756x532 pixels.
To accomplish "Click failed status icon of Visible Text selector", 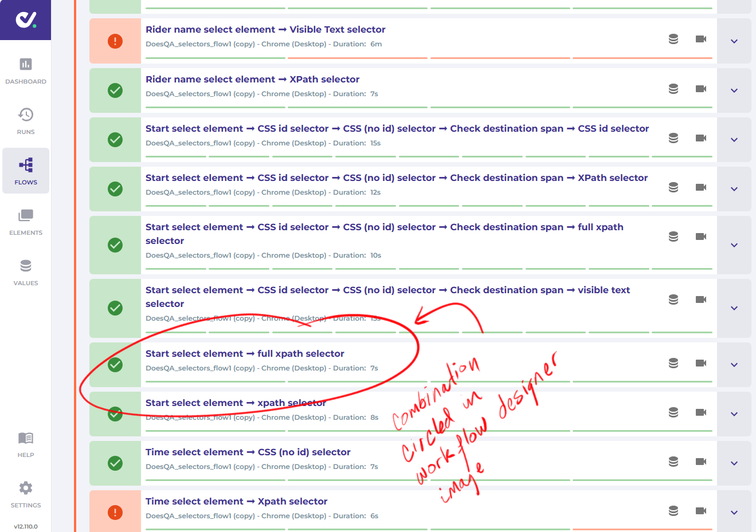I will pos(115,41).
